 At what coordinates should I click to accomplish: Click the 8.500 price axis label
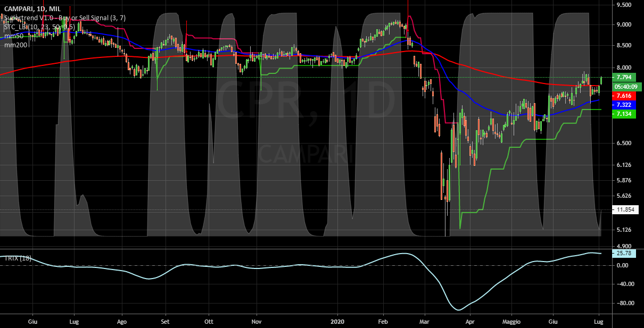pos(623,46)
